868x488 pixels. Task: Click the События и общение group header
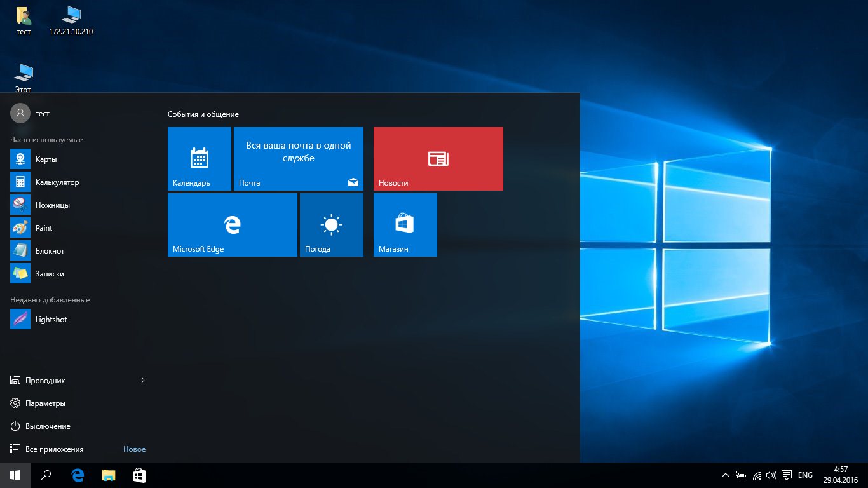pyautogui.click(x=203, y=114)
